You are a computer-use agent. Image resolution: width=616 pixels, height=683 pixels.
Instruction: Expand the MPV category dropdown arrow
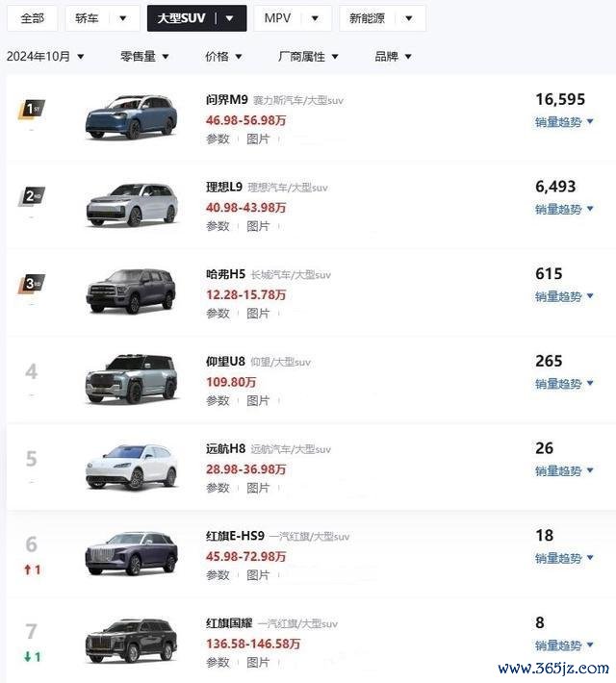pyautogui.click(x=315, y=18)
